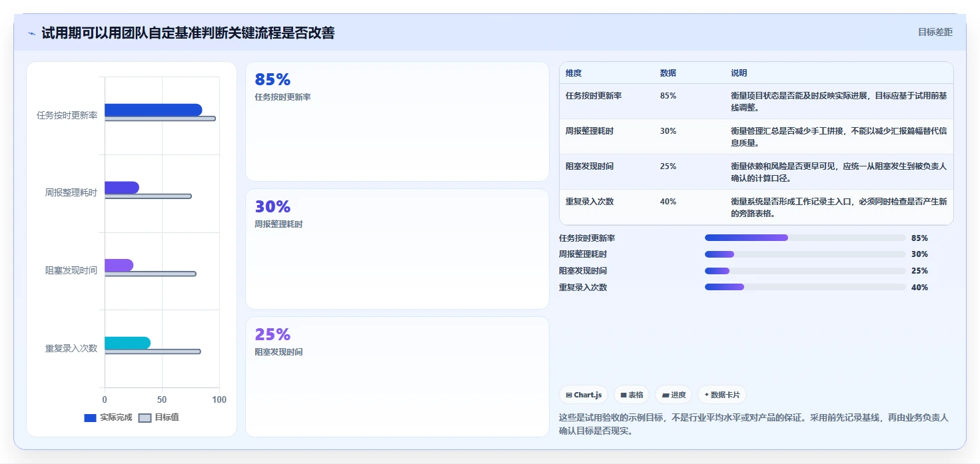Toggle the 实际完成 legend entry in the chart
Viewport: 980px width, 464px height.
point(108,417)
